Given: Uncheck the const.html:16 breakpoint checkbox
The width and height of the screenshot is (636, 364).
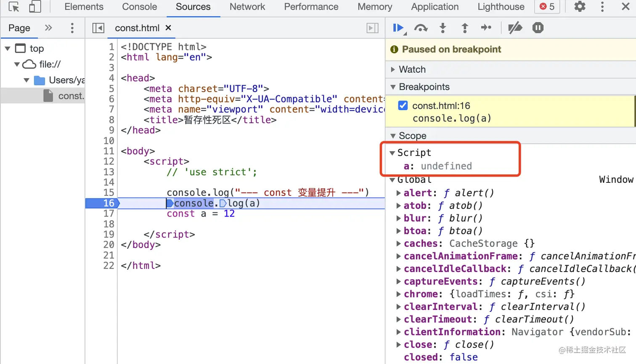Looking at the screenshot, I should 403,106.
